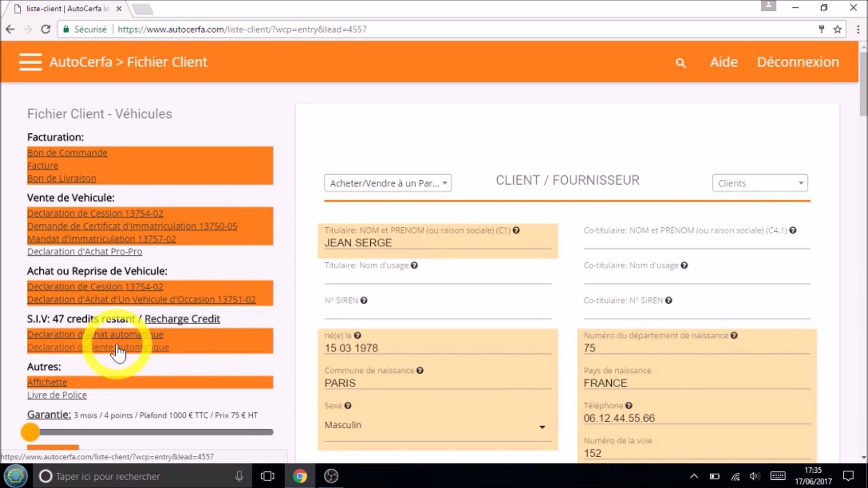The image size is (868, 488).
Task: Show help for Co-titulaire N° SIREN
Action: click(668, 300)
